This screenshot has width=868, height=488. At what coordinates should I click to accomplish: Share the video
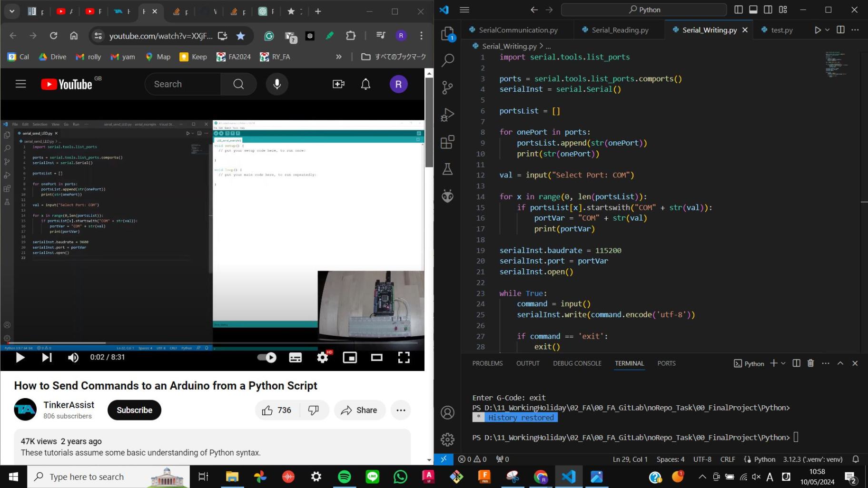coord(359,410)
